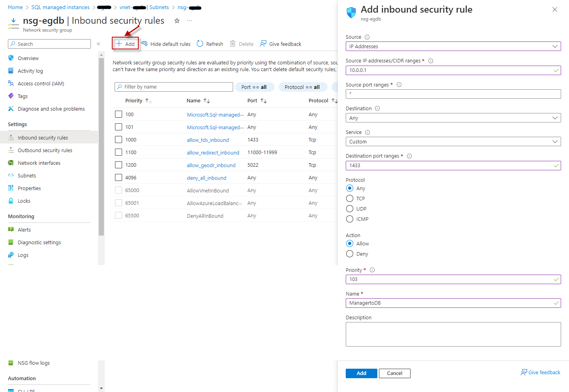
Task: Click the Filter by name input
Action: pyautogui.click(x=174, y=87)
